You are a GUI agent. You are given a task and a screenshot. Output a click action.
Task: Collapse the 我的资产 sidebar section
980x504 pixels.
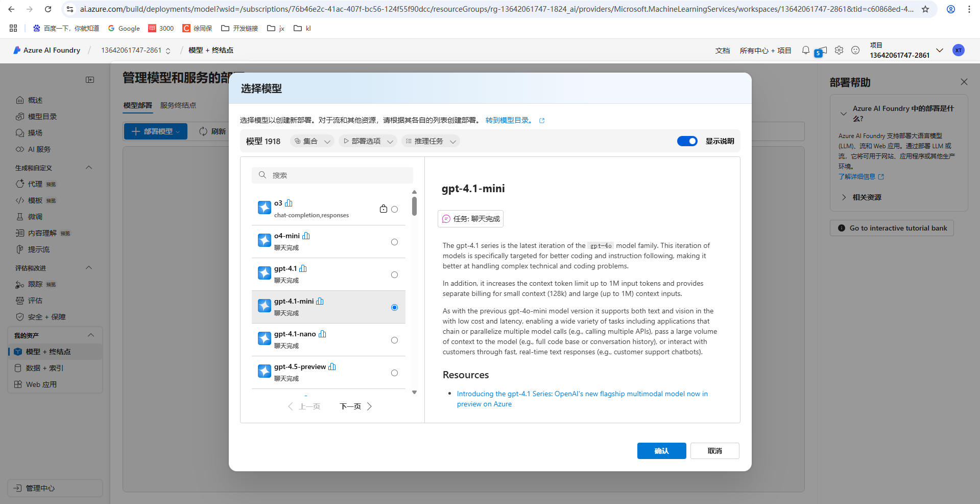91,335
